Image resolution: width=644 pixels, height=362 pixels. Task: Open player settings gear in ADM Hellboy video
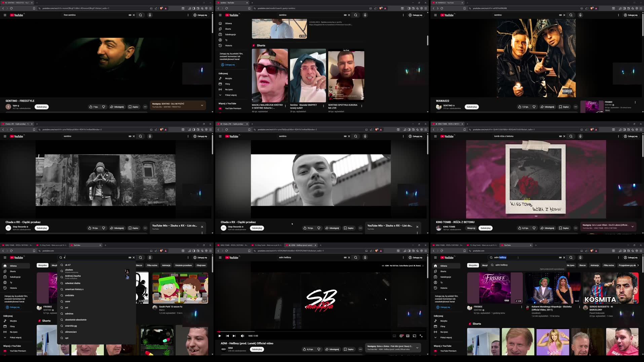(x=401, y=336)
